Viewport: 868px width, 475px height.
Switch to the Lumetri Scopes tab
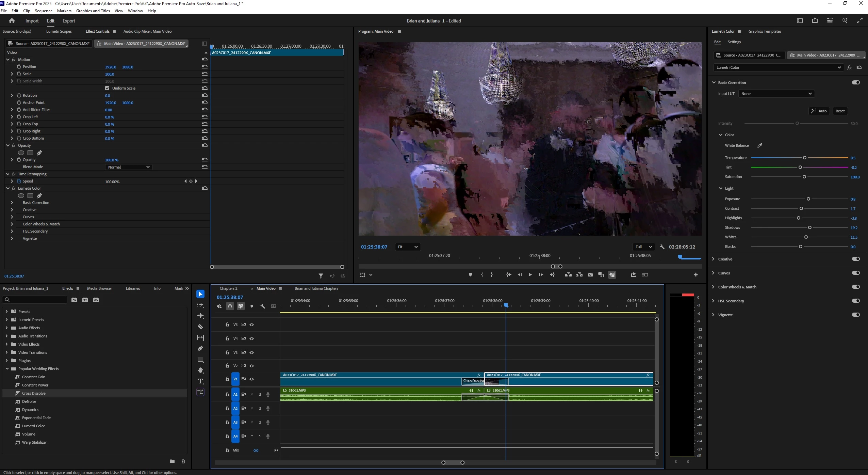tap(59, 31)
